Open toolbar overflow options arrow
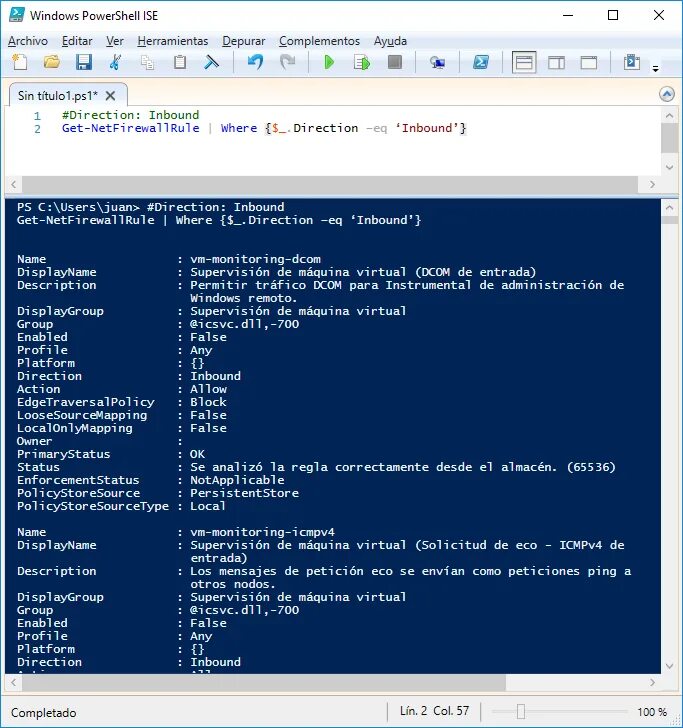Viewport: 683px width, 728px height. point(655,69)
